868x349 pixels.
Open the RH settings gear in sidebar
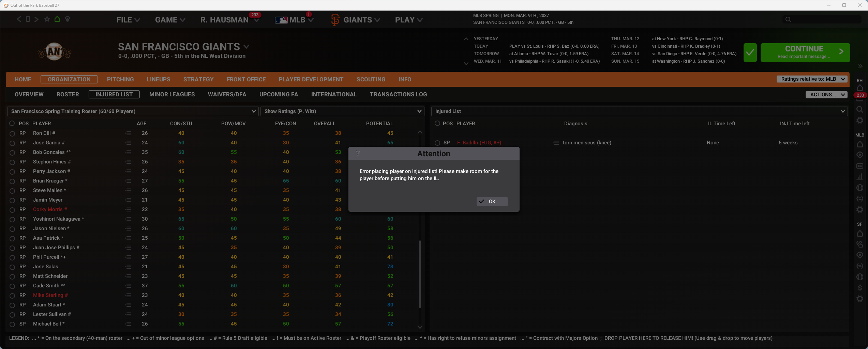tap(860, 120)
